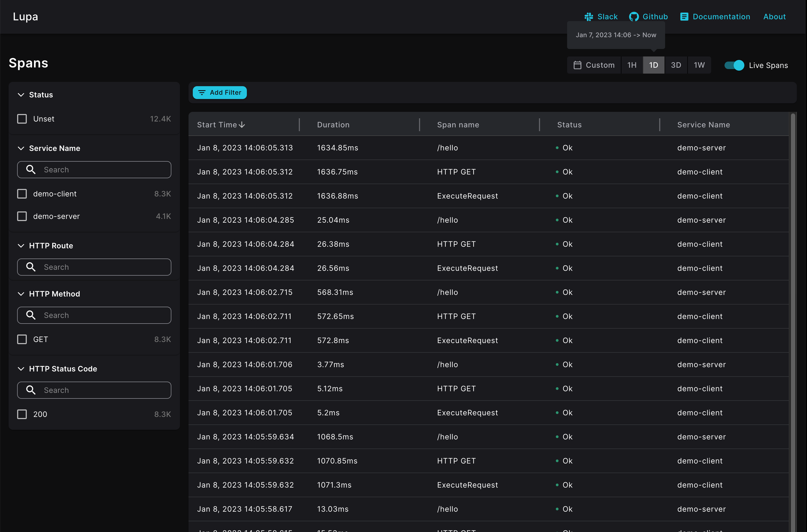The image size is (807, 532).
Task: Click the Lupa logo
Action: (25, 16)
